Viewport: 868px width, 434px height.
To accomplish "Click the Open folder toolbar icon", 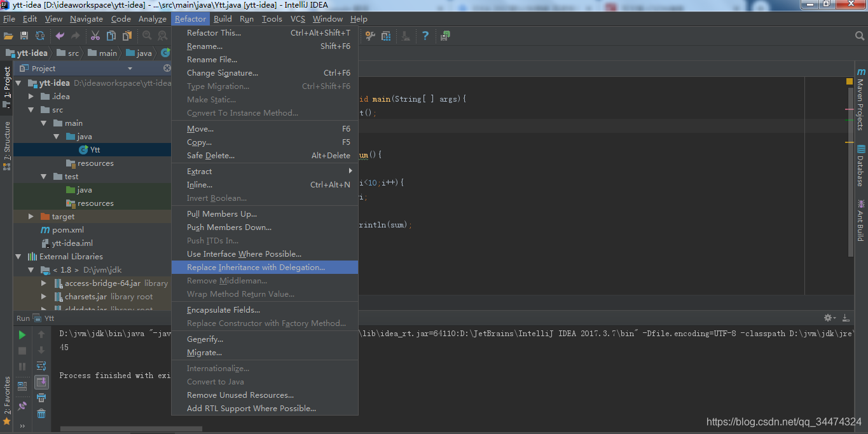I will tap(8, 36).
